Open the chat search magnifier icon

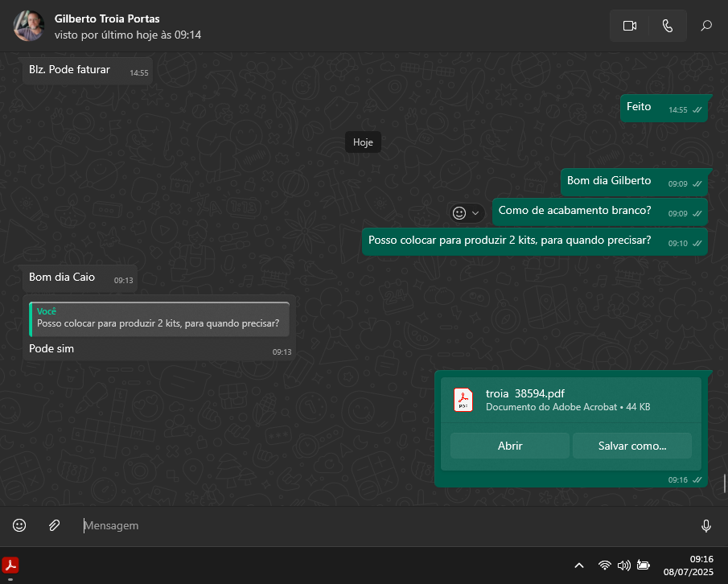pyautogui.click(x=706, y=26)
